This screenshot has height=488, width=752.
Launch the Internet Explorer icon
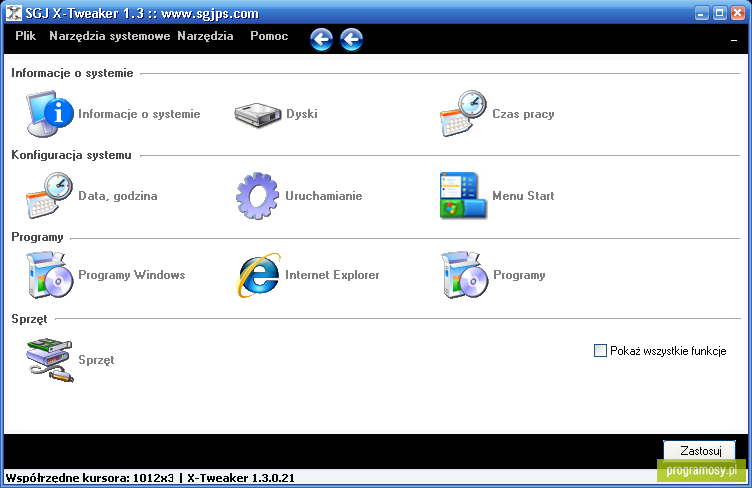[258, 275]
